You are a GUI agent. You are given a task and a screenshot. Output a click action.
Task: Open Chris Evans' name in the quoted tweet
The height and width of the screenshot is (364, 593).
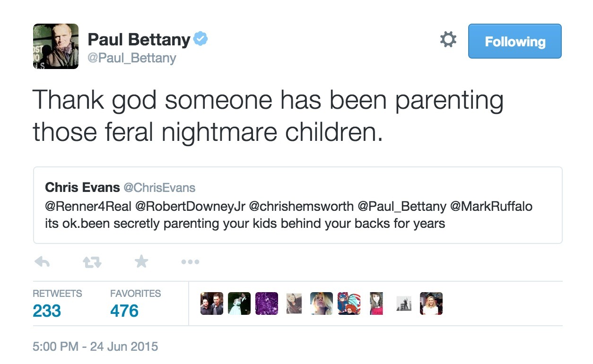82,188
